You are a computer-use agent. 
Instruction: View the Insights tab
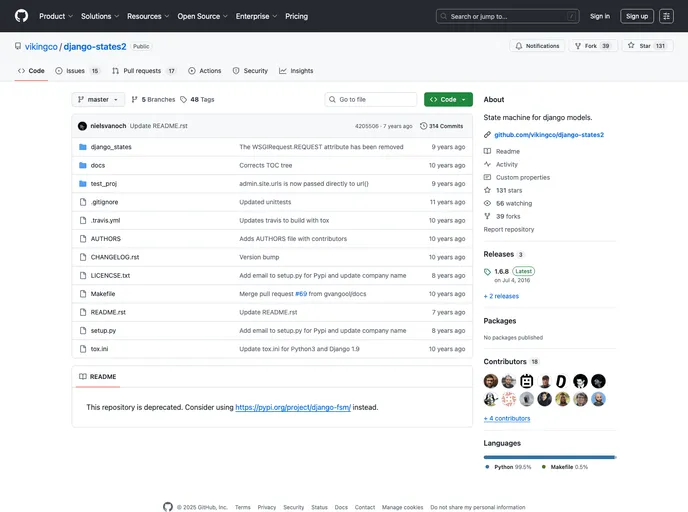296,71
